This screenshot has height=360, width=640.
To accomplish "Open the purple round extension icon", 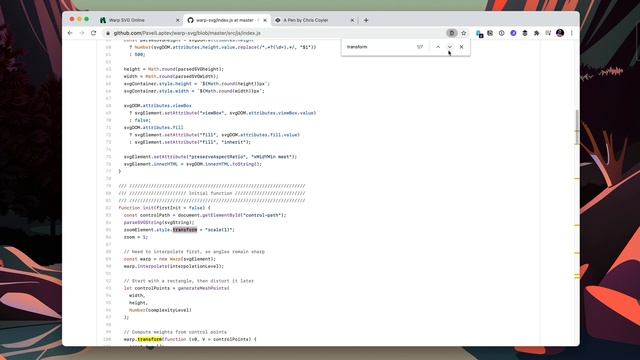I will (x=513, y=33).
